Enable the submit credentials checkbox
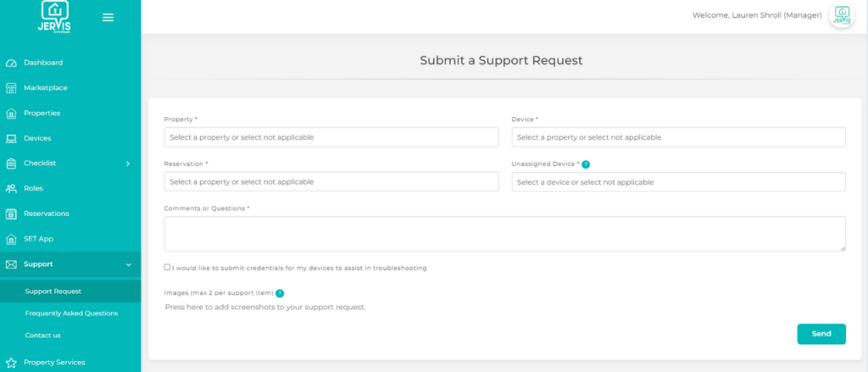 tap(167, 267)
